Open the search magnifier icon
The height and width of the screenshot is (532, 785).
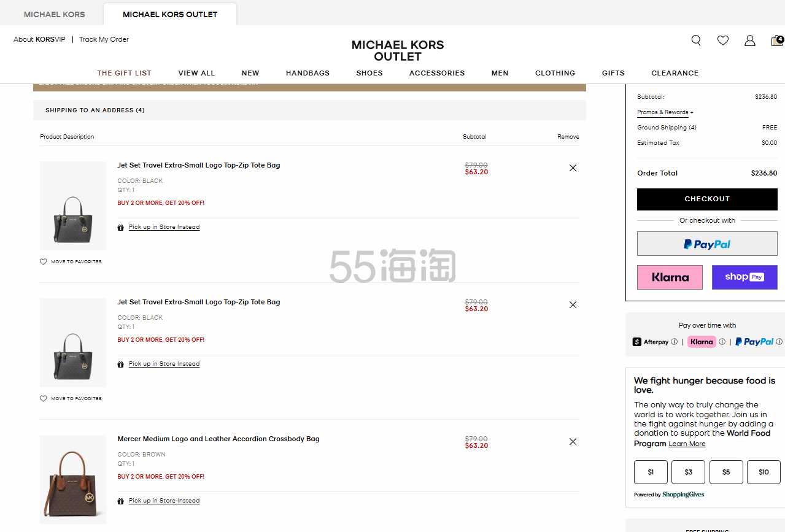pyautogui.click(x=696, y=40)
